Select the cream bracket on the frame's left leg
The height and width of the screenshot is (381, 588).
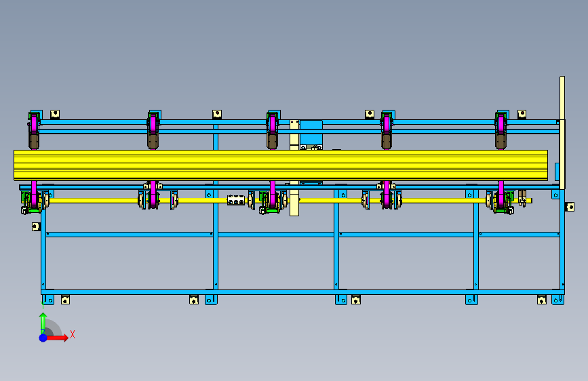36,226
